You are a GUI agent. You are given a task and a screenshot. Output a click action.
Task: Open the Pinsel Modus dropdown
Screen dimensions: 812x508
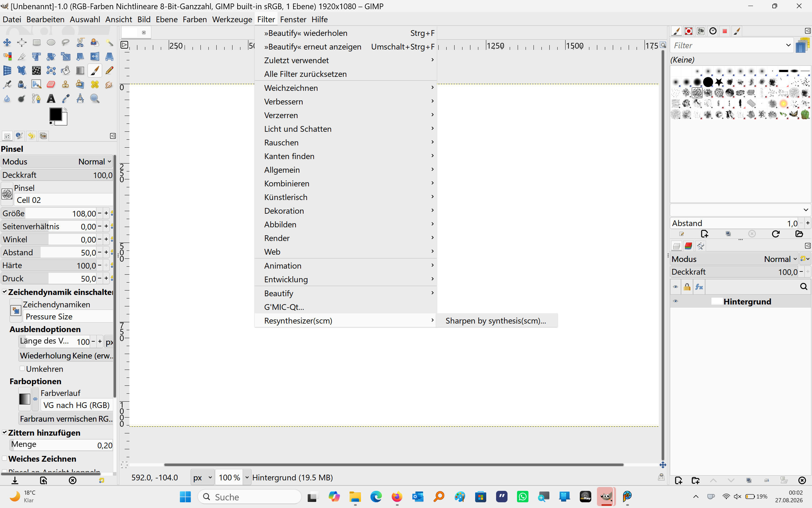pos(56,162)
